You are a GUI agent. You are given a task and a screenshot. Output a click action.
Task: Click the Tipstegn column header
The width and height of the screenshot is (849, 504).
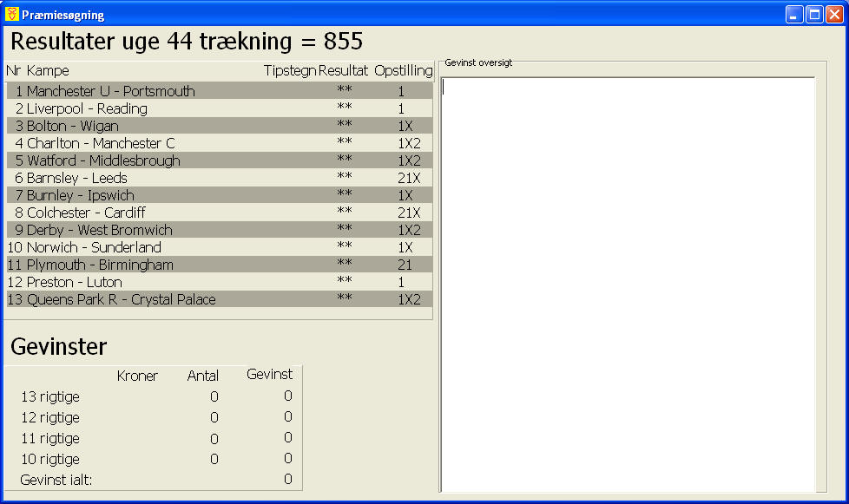[290, 71]
